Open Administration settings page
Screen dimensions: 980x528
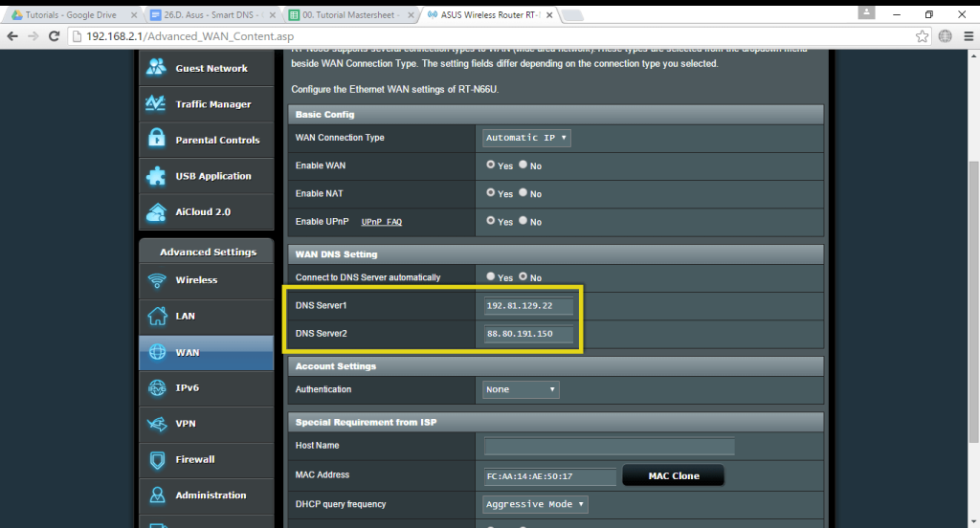pos(207,495)
